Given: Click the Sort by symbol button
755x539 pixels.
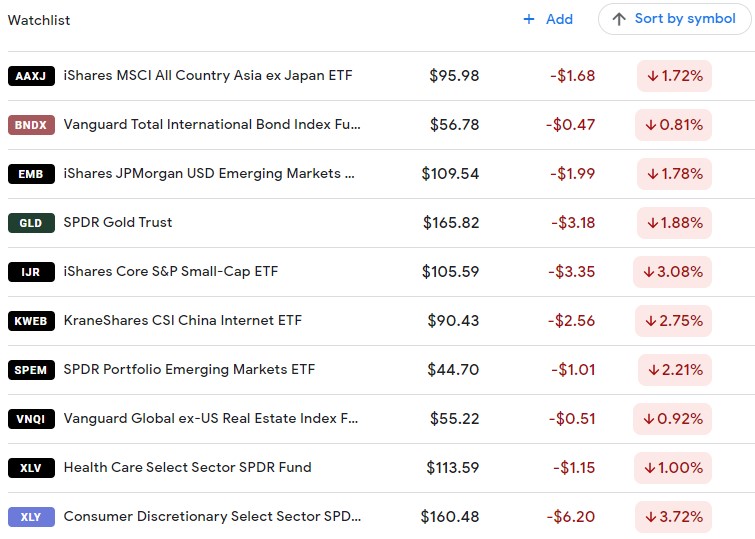Looking at the screenshot, I should coord(674,19).
